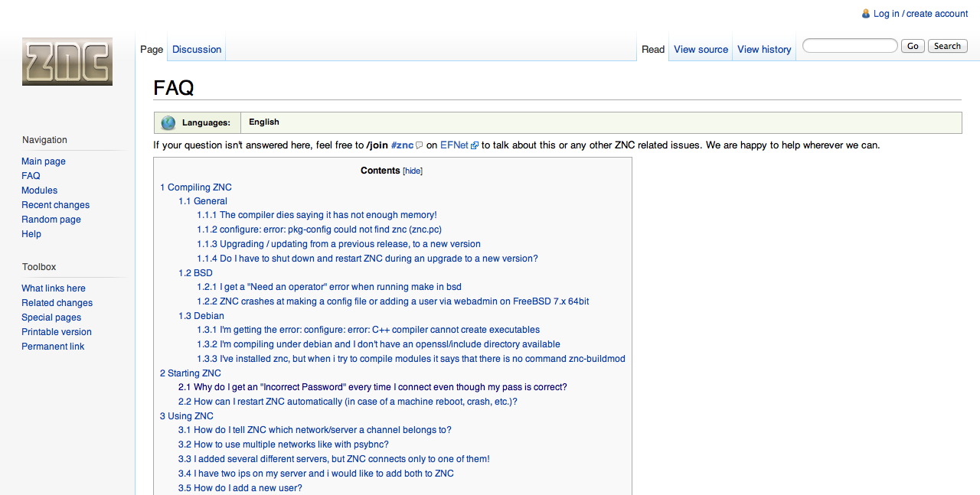Click the chat icon after #znc
The height and width of the screenshot is (495, 980).
click(x=419, y=145)
